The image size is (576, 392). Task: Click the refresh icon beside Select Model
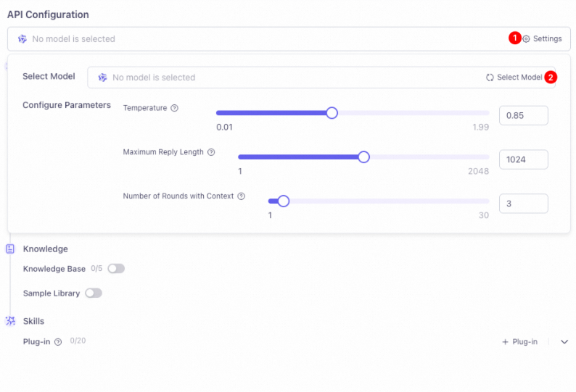pos(490,78)
